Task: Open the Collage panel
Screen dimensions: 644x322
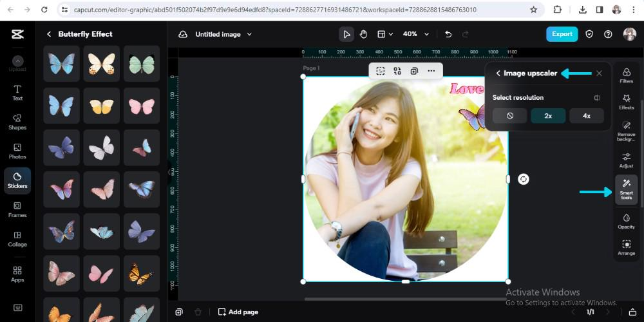Action: (17, 239)
